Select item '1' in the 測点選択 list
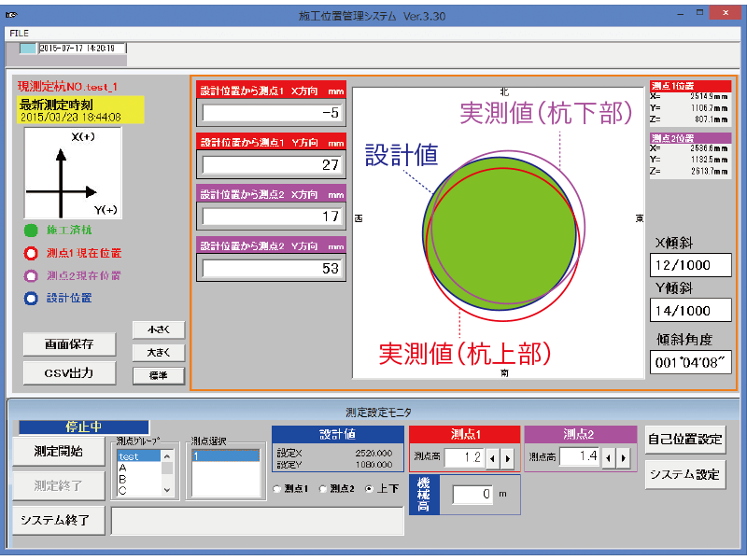Image resolution: width=747 pixels, height=560 pixels. [x=226, y=456]
